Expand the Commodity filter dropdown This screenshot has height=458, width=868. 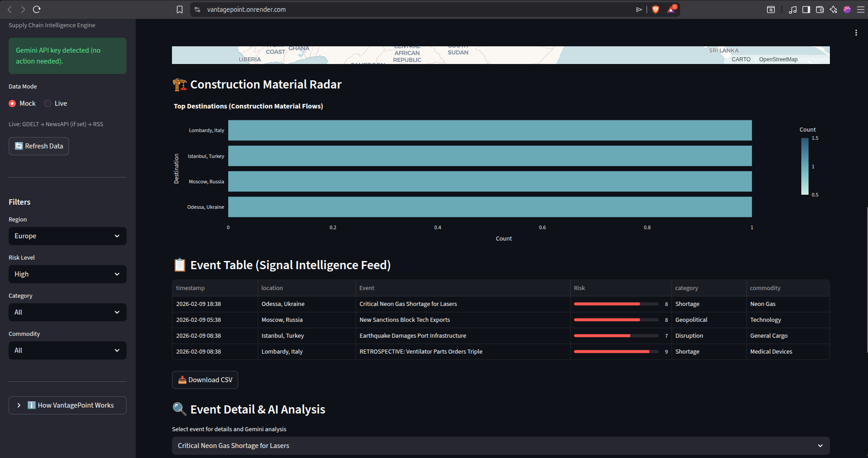pyautogui.click(x=68, y=350)
